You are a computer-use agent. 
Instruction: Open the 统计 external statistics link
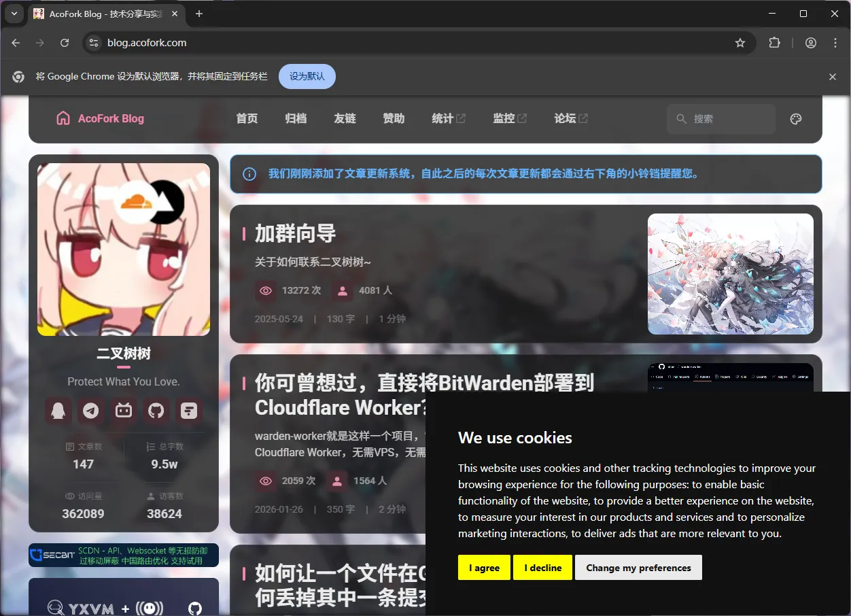(x=449, y=118)
